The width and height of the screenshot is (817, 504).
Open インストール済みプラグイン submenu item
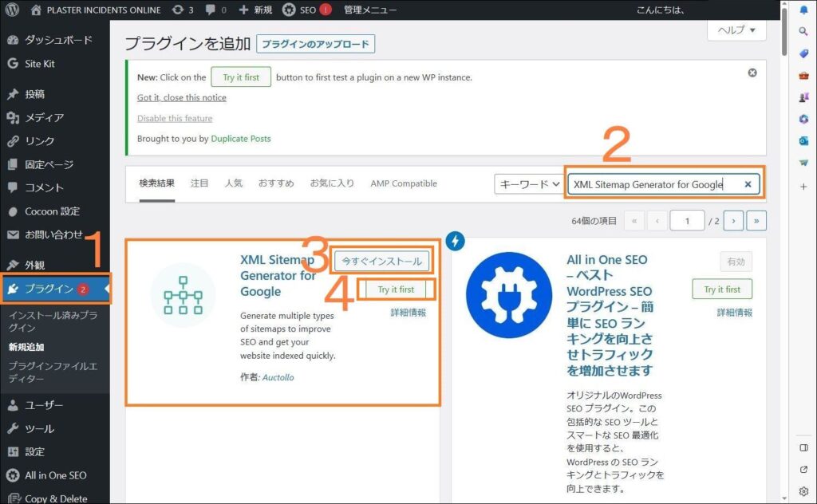(53, 321)
